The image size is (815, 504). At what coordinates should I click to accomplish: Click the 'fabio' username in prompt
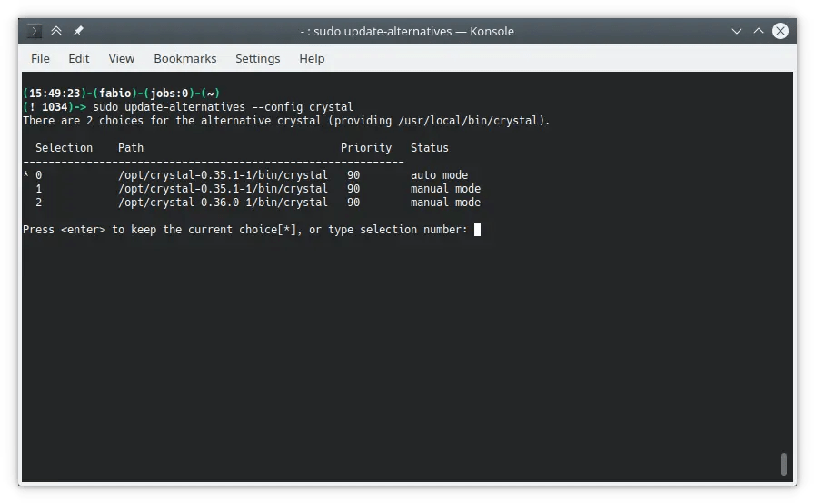[x=114, y=94]
